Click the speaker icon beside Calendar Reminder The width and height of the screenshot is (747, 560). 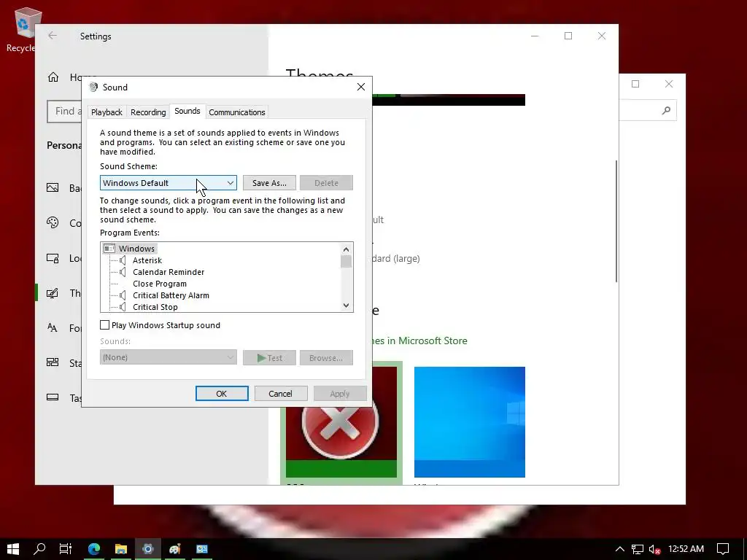[x=123, y=272]
